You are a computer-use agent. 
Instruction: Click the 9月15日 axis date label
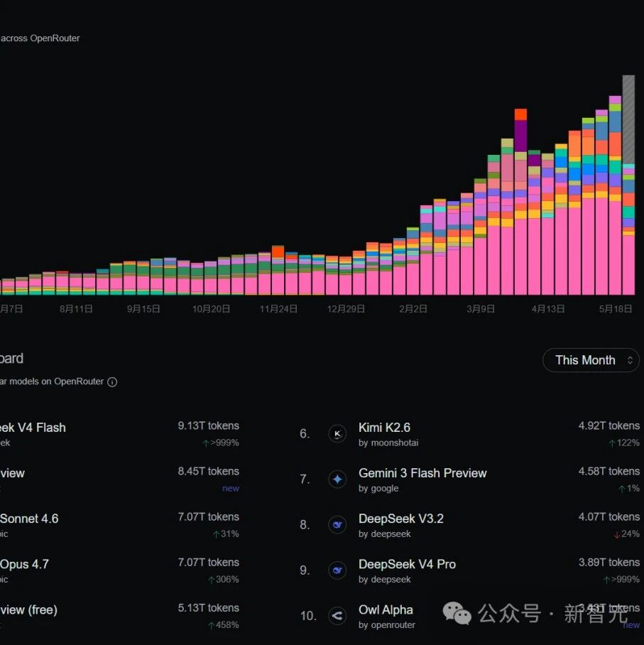(143, 309)
